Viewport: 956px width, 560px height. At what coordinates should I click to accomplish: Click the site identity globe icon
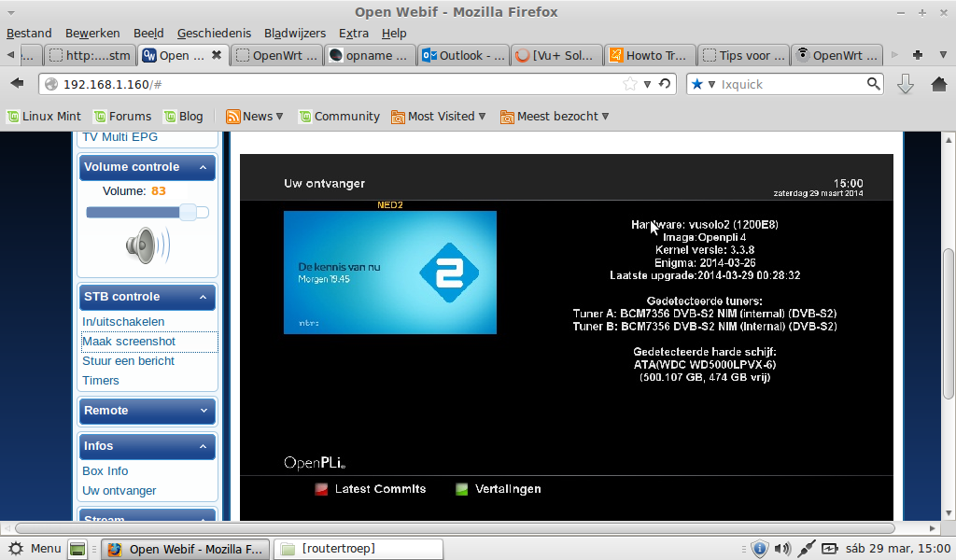pos(51,84)
